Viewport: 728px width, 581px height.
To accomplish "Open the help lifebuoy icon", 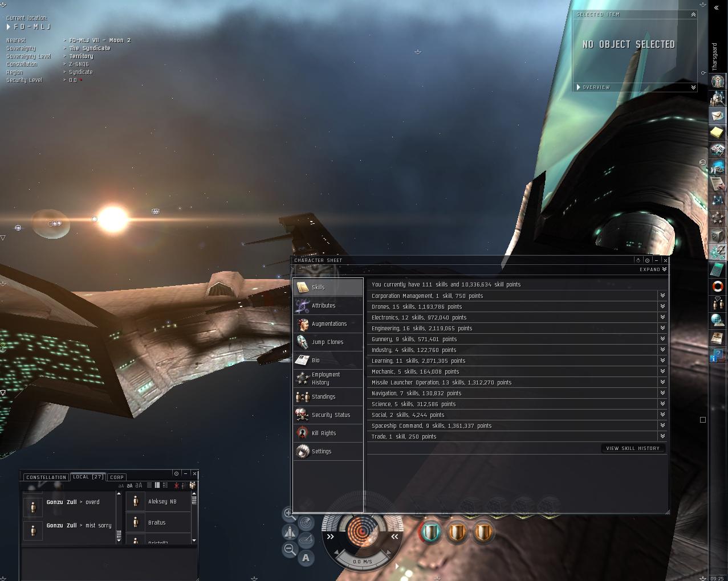I will [x=718, y=286].
